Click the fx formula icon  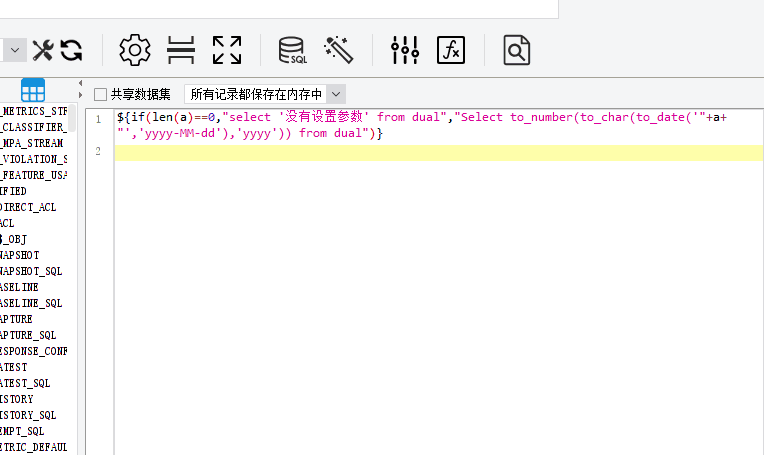point(451,50)
